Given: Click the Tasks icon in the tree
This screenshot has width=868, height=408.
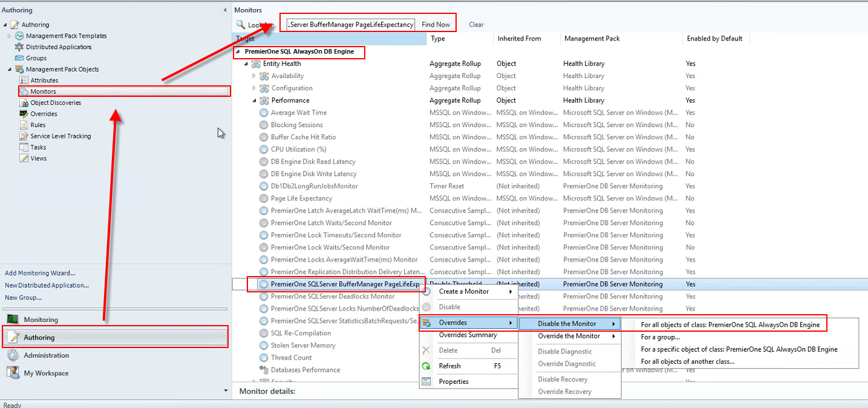Looking at the screenshot, I should tap(24, 147).
